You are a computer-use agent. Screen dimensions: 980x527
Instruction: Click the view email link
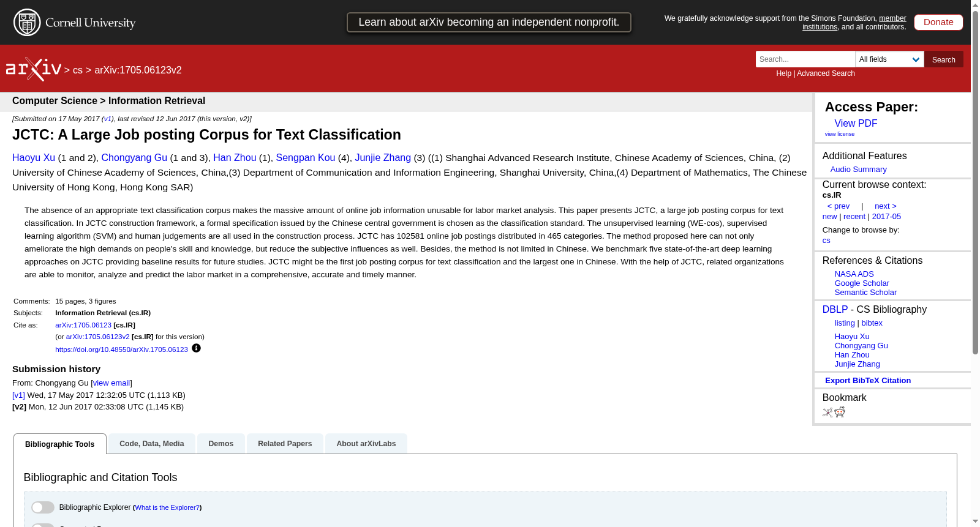point(111,383)
